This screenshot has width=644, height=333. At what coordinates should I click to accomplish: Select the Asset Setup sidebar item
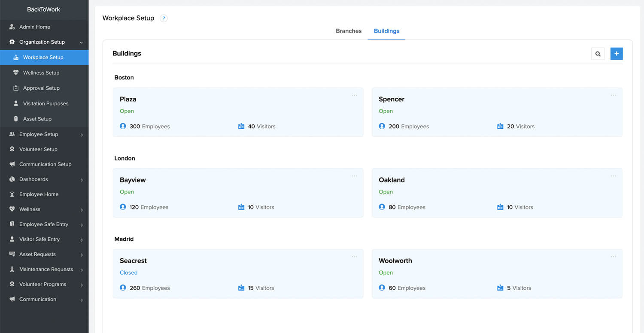click(37, 119)
